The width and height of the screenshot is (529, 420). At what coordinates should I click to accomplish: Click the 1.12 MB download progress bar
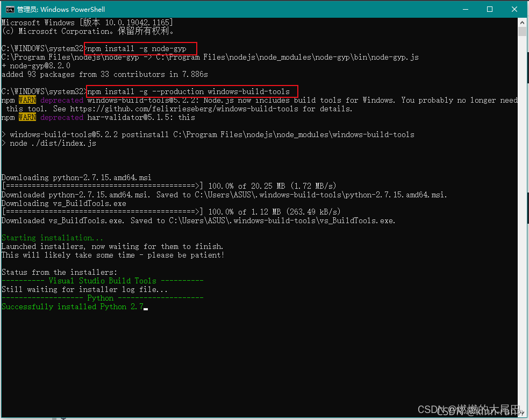[x=102, y=212]
